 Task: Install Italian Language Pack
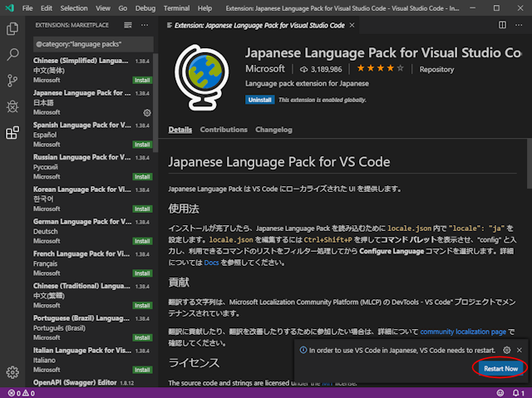pyautogui.click(x=142, y=370)
